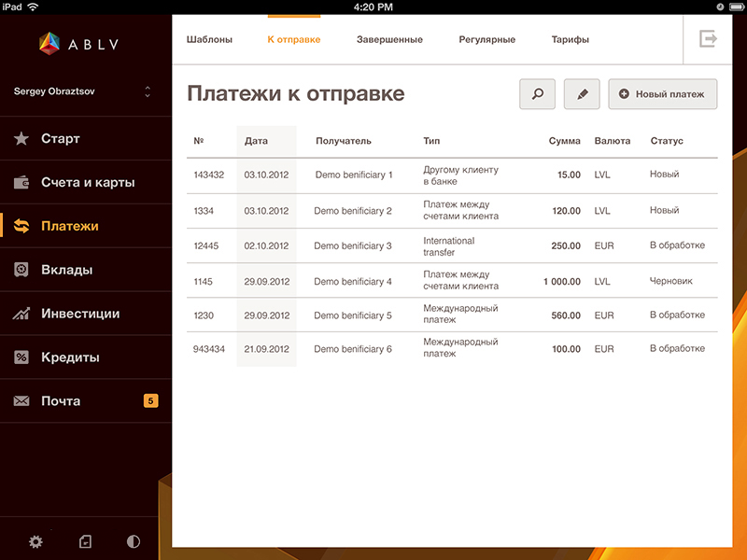Click the envelope icon for Почта
The height and width of the screenshot is (560, 747).
(21, 401)
